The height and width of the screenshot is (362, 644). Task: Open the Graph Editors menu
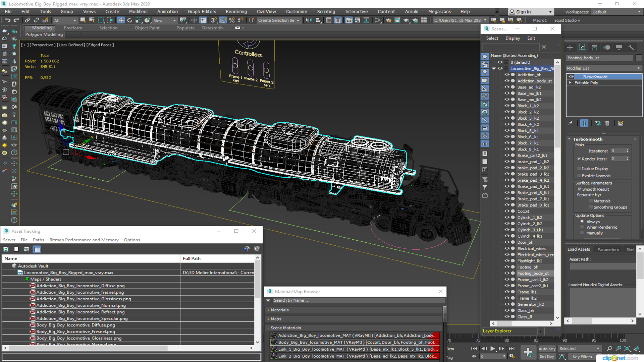pos(202,12)
